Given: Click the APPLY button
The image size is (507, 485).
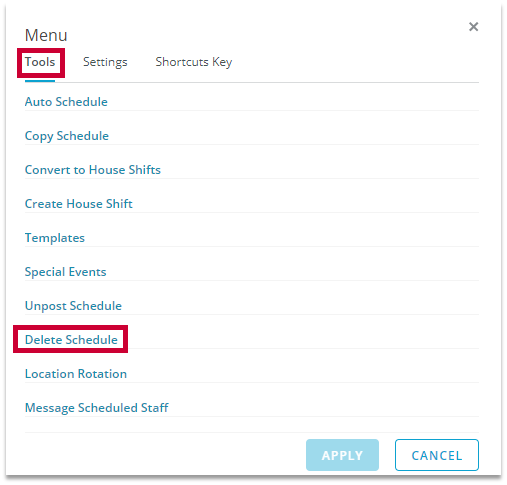Looking at the screenshot, I should [342, 455].
